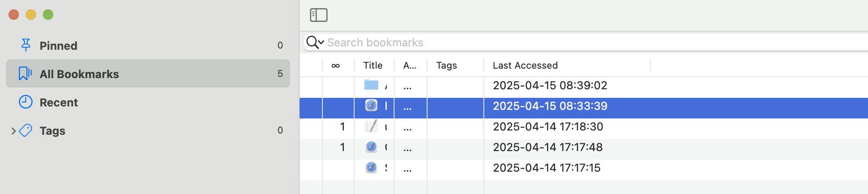
Task: Sort by the Last Accessed column
Action: click(x=525, y=65)
